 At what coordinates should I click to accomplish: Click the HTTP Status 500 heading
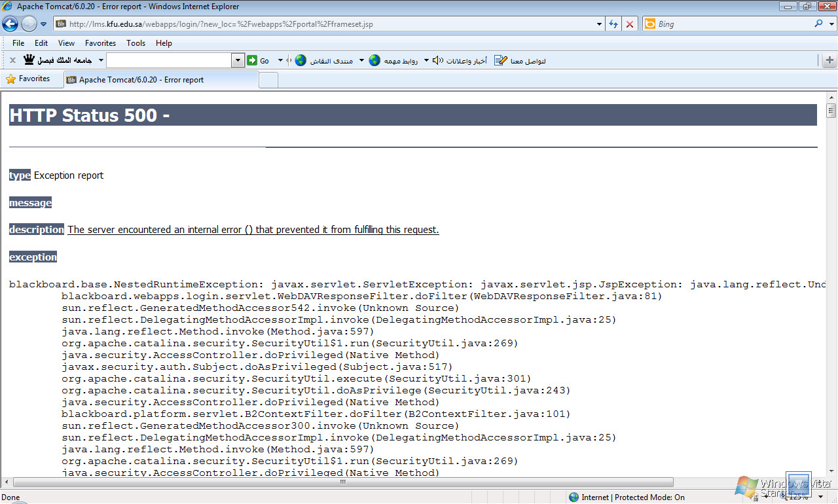click(90, 115)
